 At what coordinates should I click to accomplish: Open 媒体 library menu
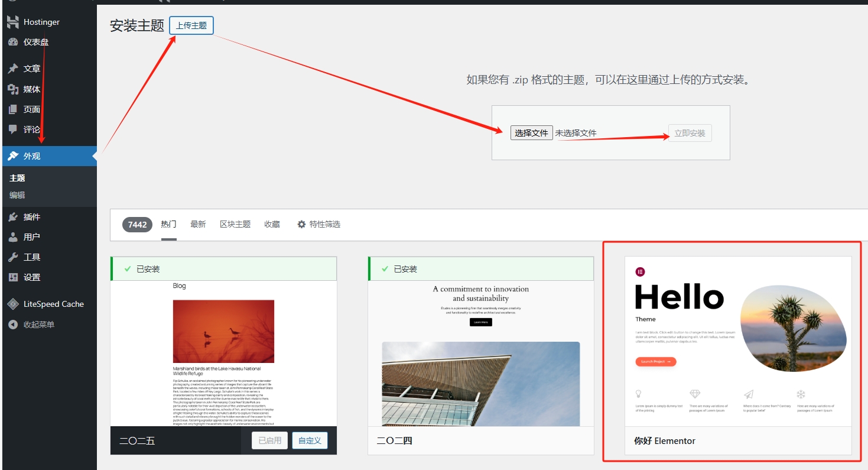point(50,89)
